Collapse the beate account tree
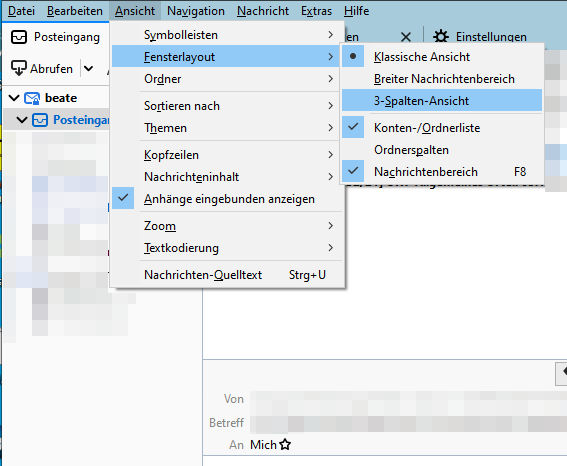 (x=14, y=98)
